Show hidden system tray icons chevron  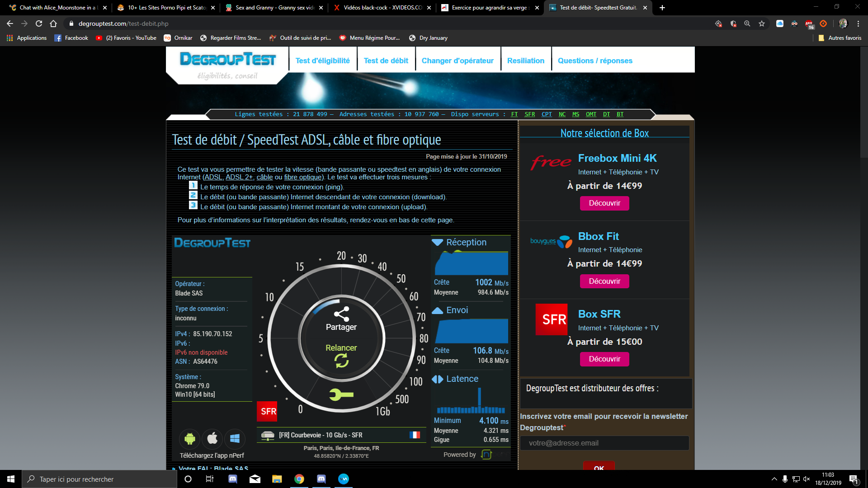coord(774,479)
